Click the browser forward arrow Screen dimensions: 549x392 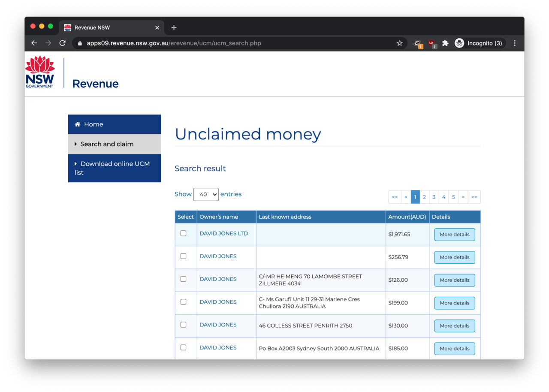point(48,43)
